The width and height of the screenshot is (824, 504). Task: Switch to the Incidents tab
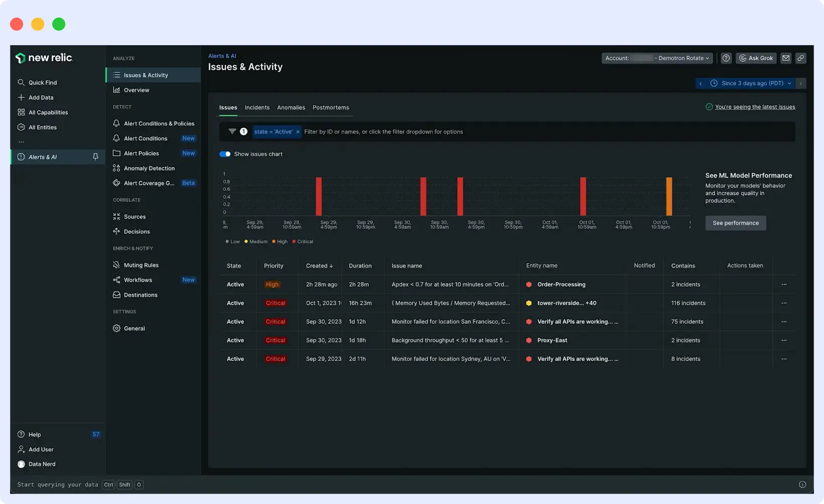tap(257, 107)
